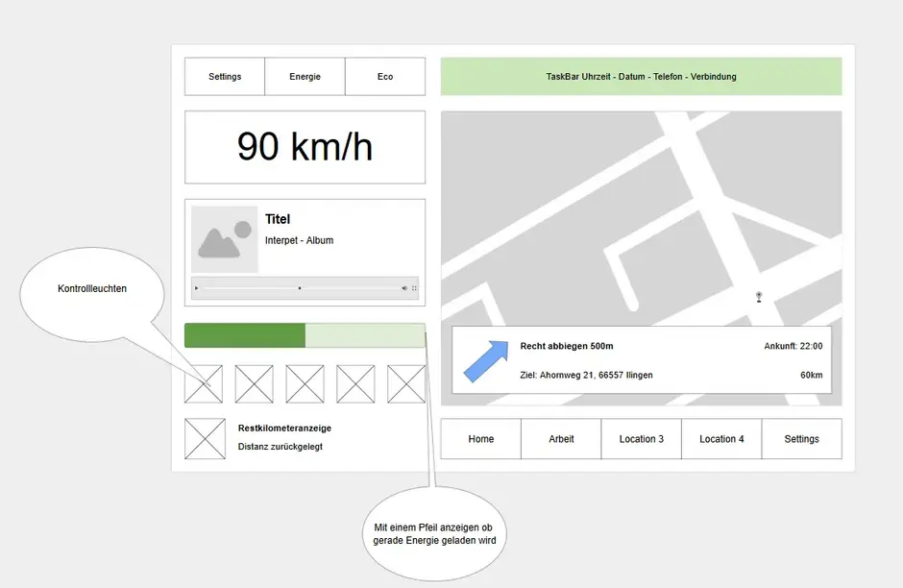Click the blue turn direction arrow
This screenshot has height=588, width=903.
click(x=486, y=361)
